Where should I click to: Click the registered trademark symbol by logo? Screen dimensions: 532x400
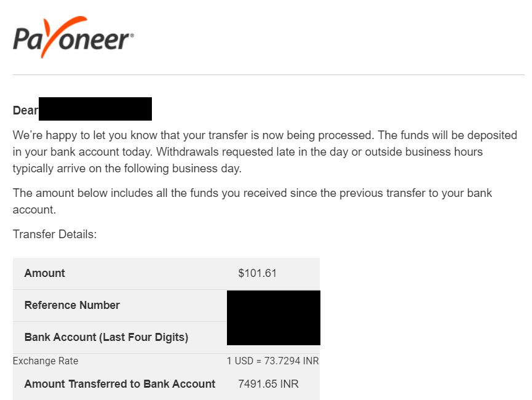coord(132,35)
